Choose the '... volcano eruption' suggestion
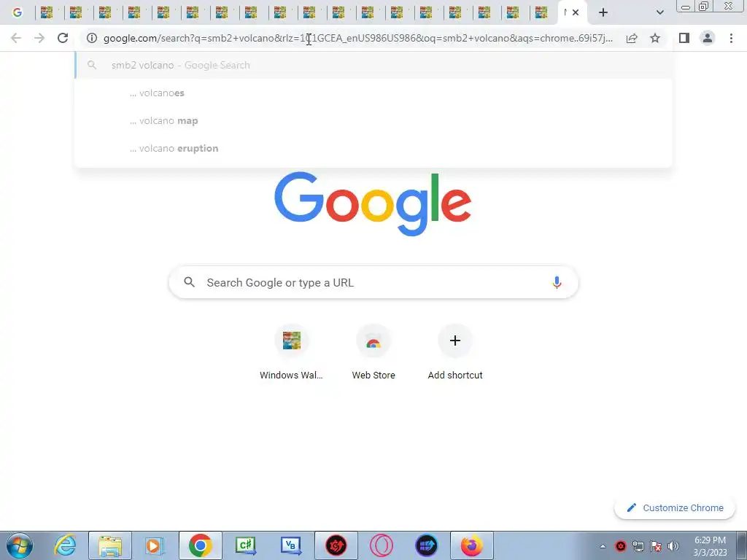 click(374, 148)
